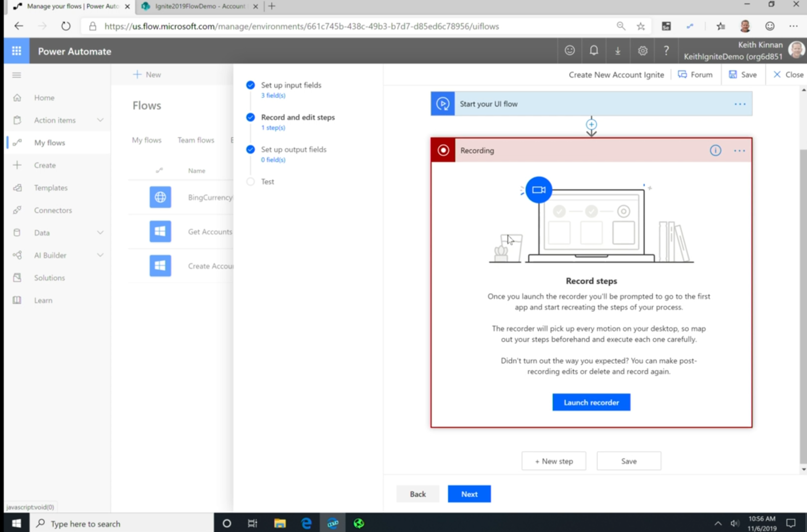
Task: Open more options for Start your UI flow
Action: pos(740,104)
